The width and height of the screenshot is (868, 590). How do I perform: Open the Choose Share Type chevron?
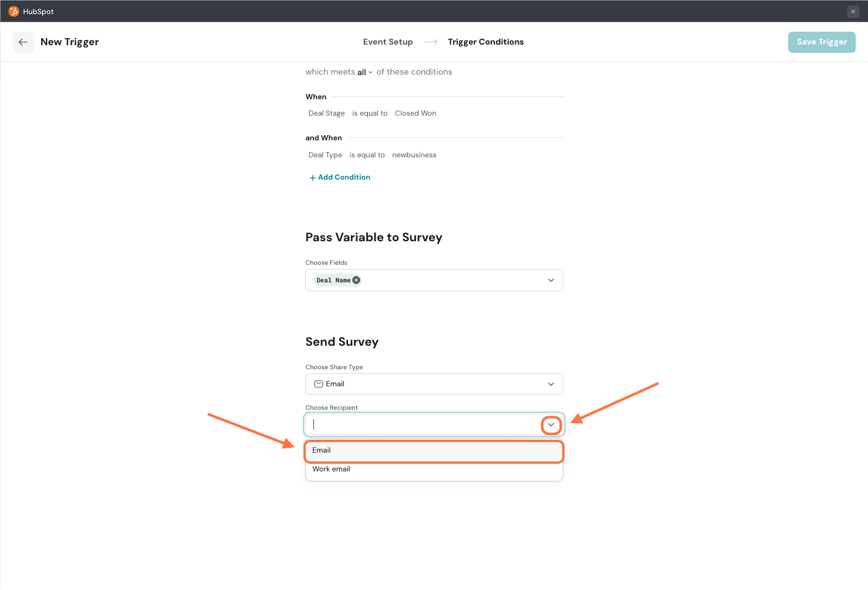point(550,384)
